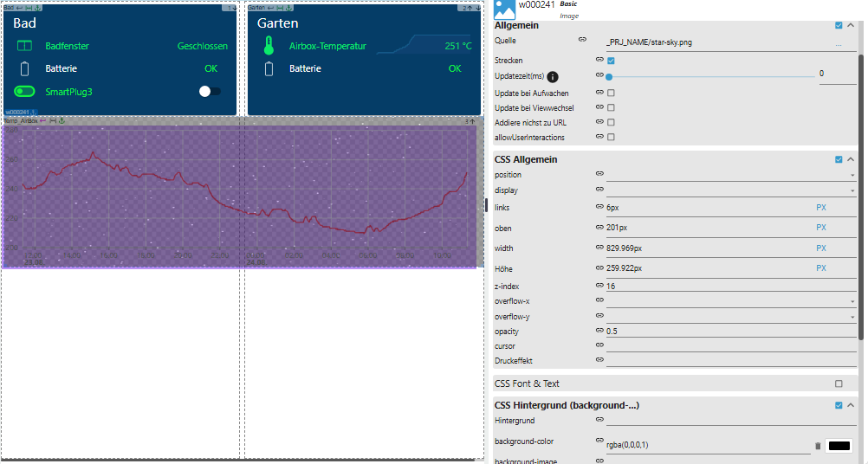Click the black background-color swatch
The height and width of the screenshot is (464, 868).
(x=839, y=446)
